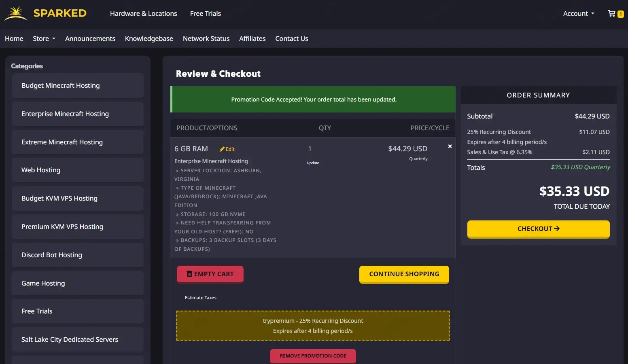Screen dimensions: 628x364
Task: Click the $35.33 USD Quarterly totals text
Action: [x=580, y=167]
